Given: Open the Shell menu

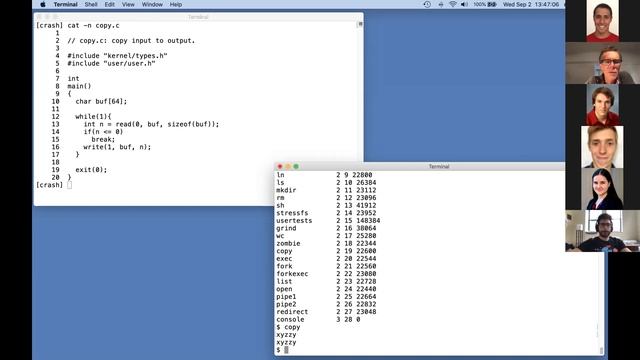Looking at the screenshot, I should pos(91,4).
